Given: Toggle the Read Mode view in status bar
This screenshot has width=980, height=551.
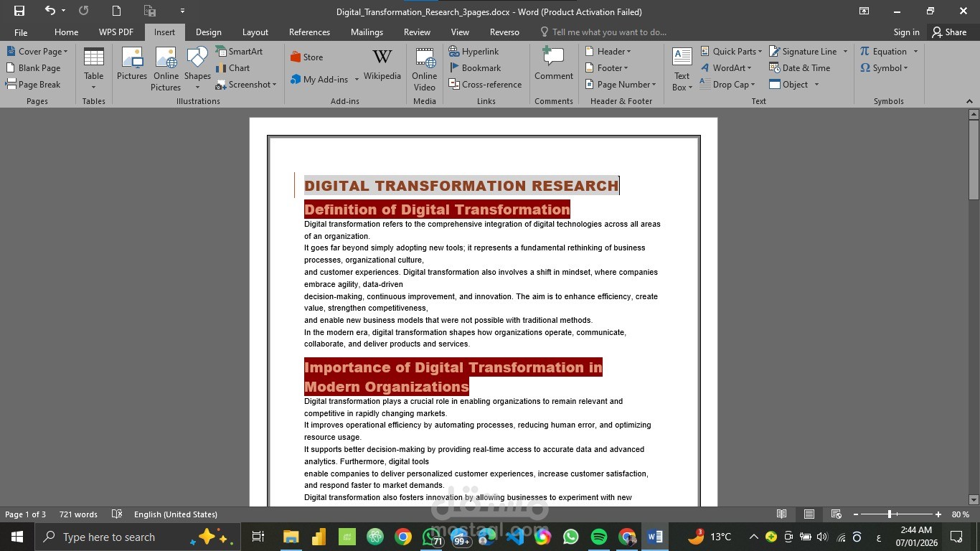Looking at the screenshot, I should (781, 514).
